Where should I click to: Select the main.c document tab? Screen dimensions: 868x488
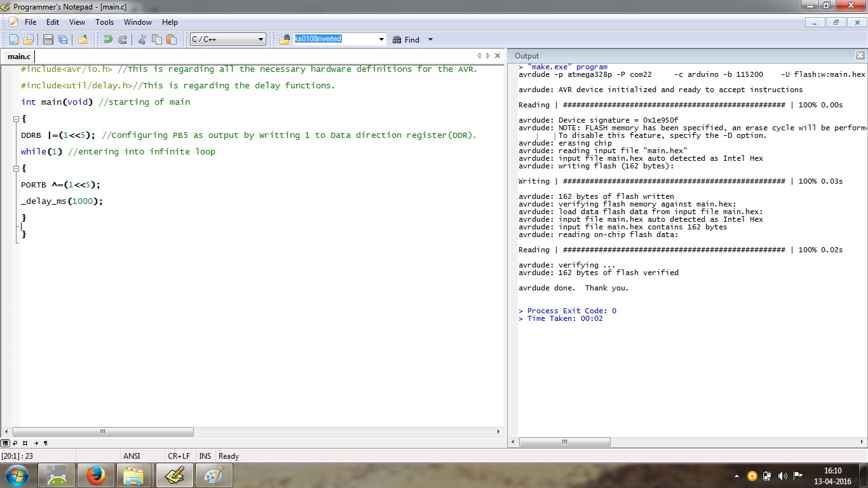click(x=19, y=57)
